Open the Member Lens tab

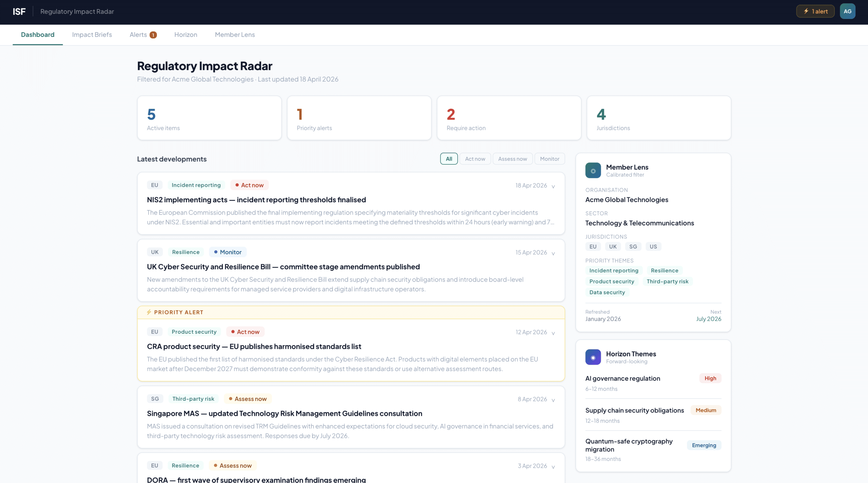click(x=235, y=35)
